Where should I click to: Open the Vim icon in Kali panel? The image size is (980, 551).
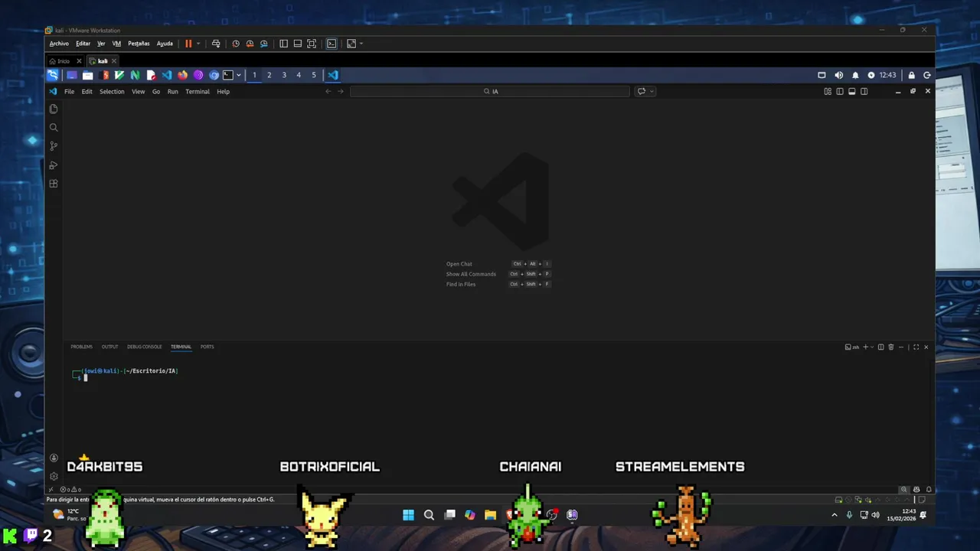coord(119,75)
